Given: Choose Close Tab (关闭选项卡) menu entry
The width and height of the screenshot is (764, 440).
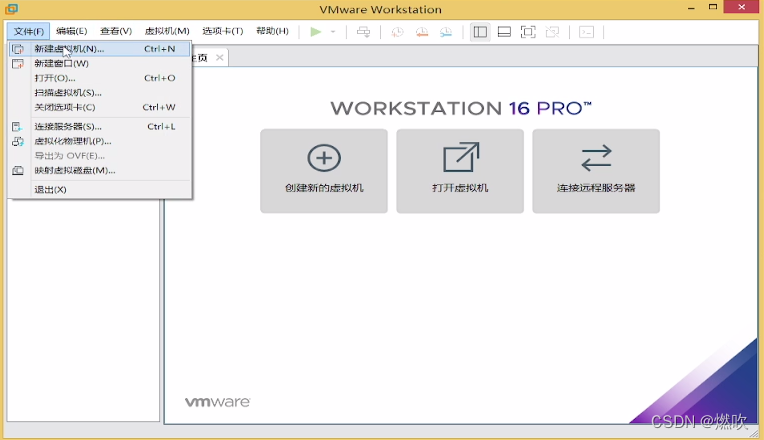Looking at the screenshot, I should tap(99, 107).
